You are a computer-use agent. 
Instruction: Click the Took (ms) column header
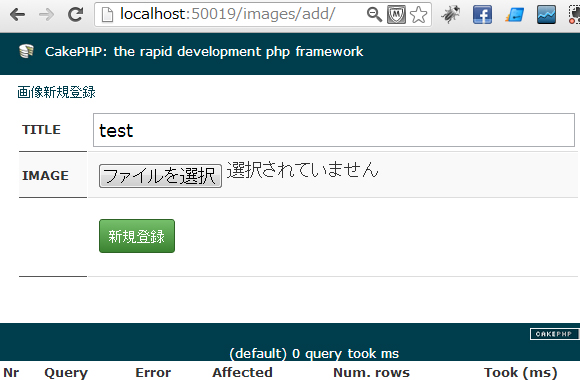tap(520, 373)
